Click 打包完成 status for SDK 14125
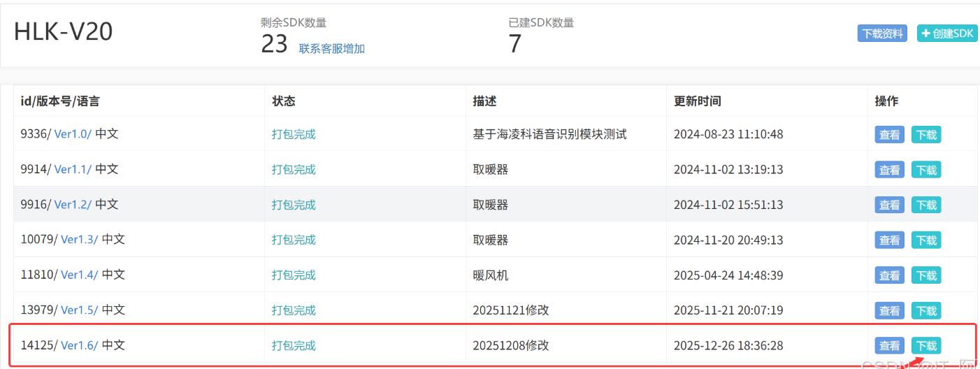 pos(294,345)
